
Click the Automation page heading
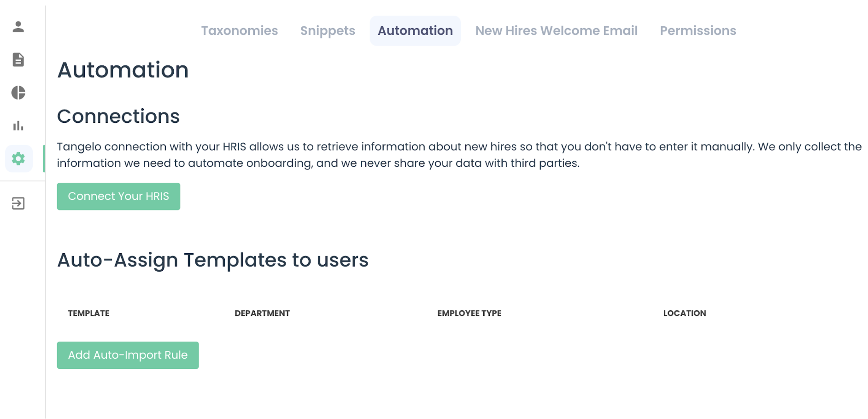click(x=123, y=70)
